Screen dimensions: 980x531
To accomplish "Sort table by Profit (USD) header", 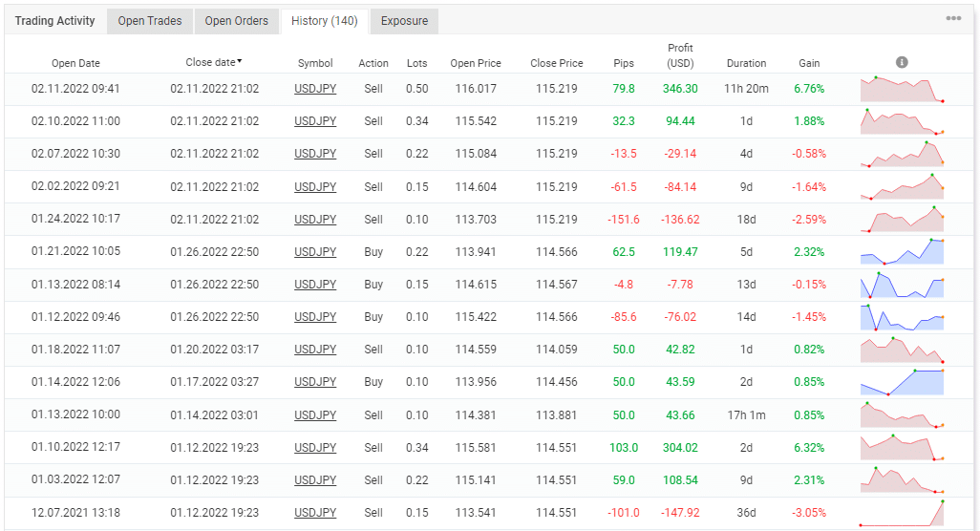I will point(680,55).
